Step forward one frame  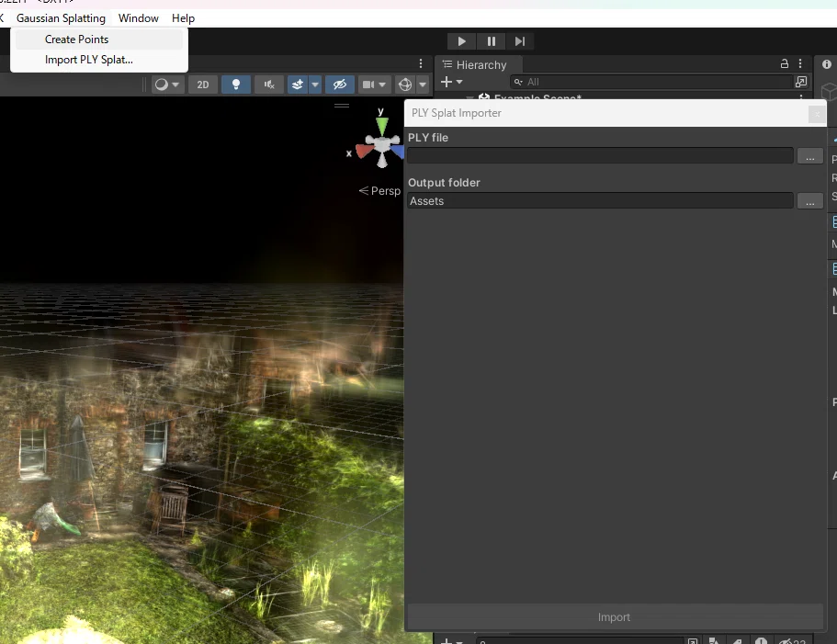[x=520, y=41]
